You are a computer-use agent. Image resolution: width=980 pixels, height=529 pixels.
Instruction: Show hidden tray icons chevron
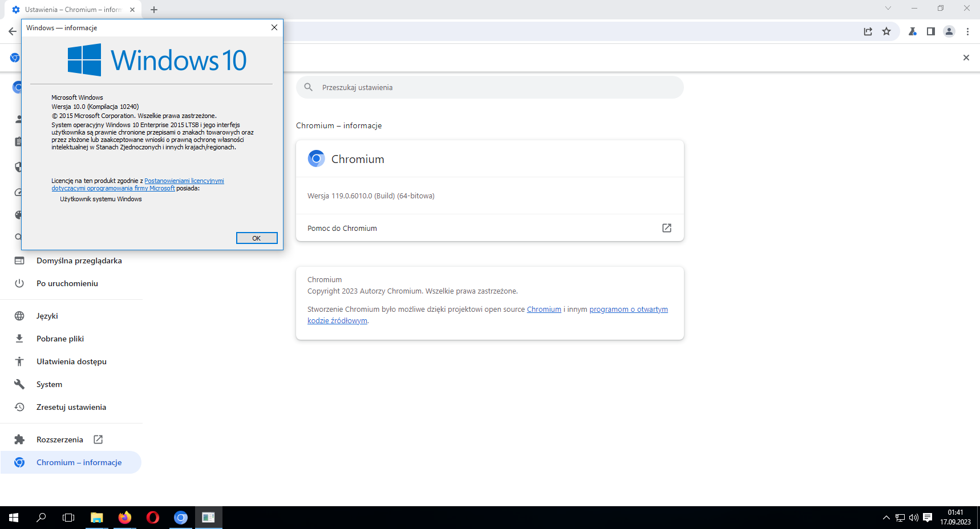(886, 518)
